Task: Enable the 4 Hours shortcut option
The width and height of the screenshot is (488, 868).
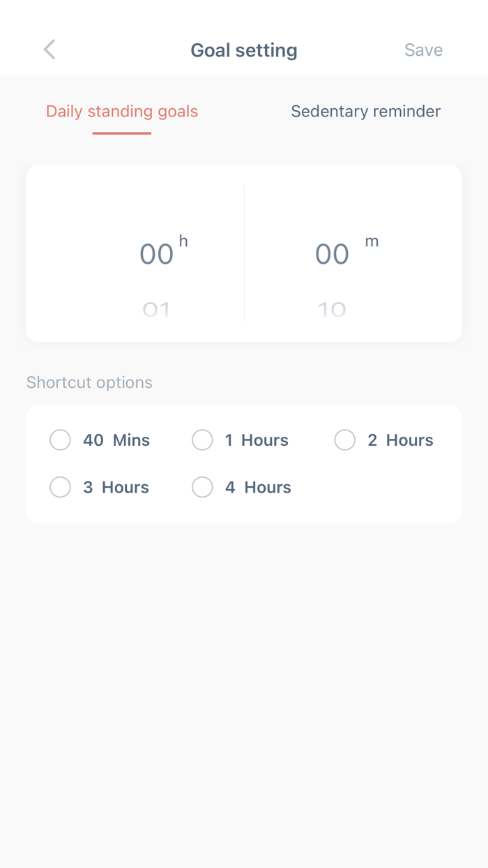Action: [x=201, y=487]
